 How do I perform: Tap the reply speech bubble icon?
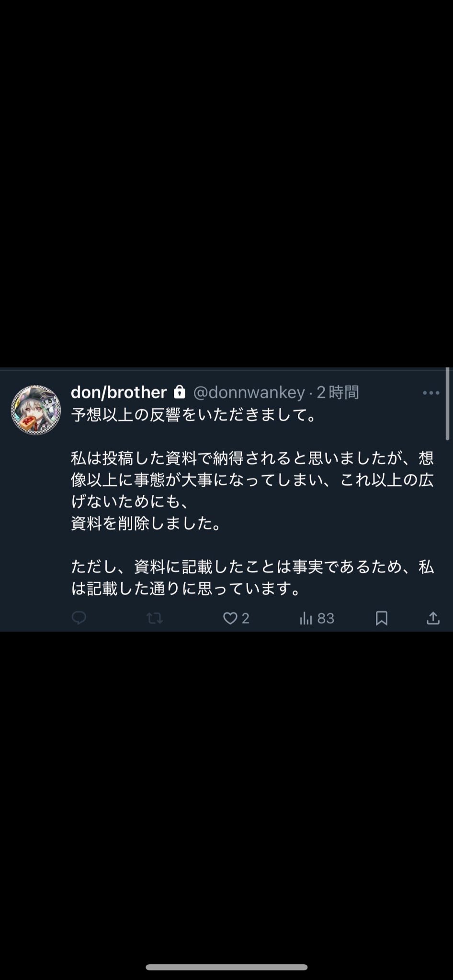pyautogui.click(x=79, y=618)
